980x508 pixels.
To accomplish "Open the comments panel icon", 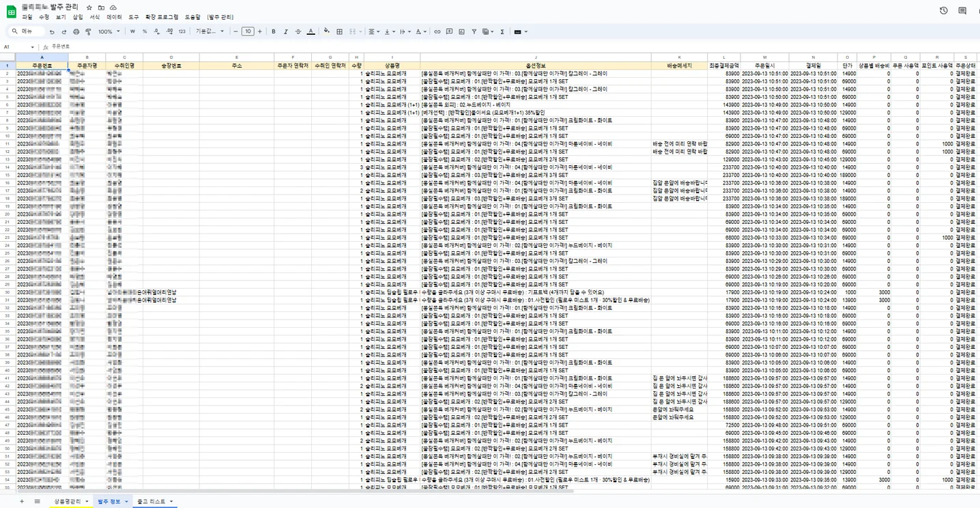I will coord(962,11).
